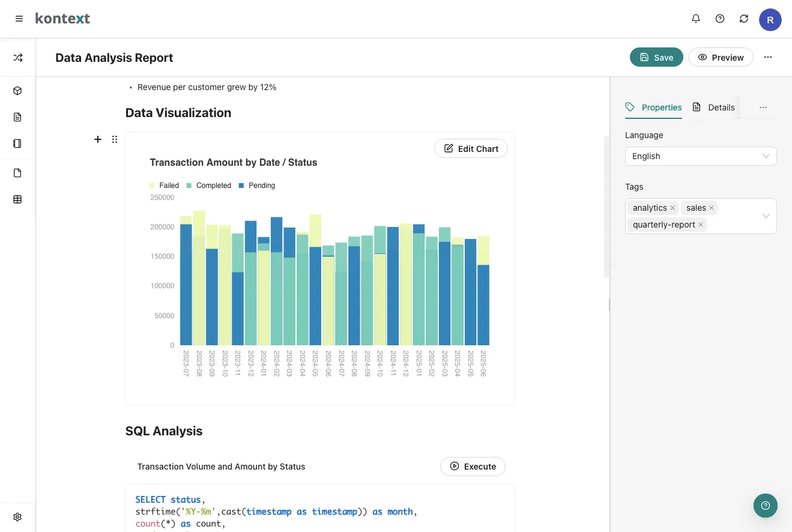
Task: Toggle the Completed series in chart legend
Action: point(208,186)
